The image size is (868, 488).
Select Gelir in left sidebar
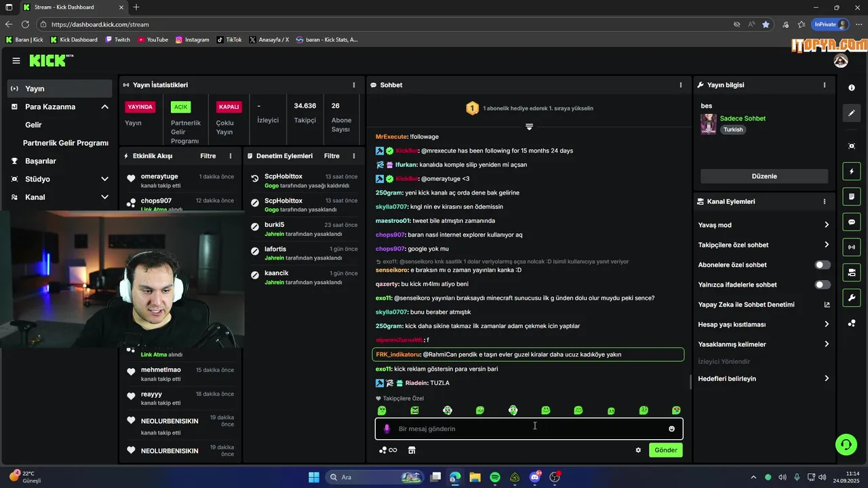pyautogui.click(x=33, y=125)
